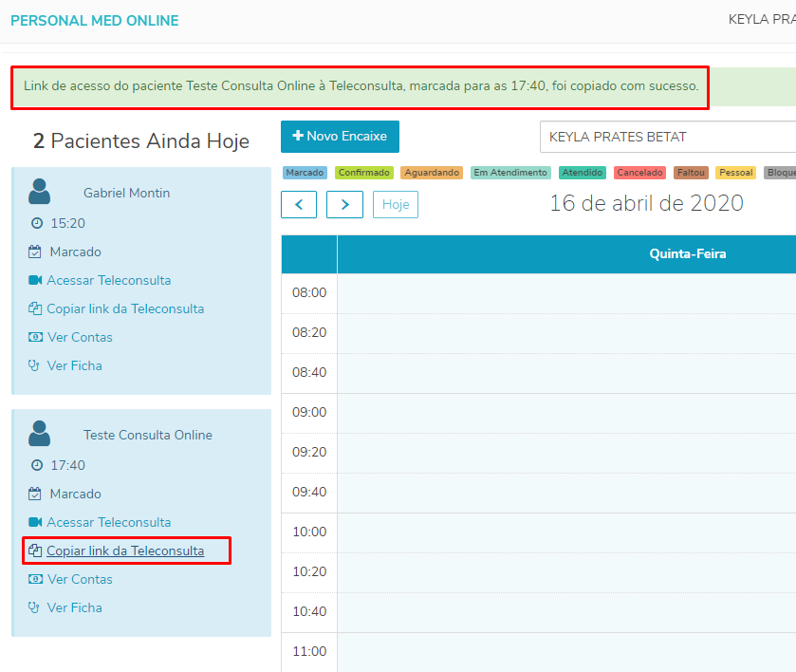Open the KEYLA PRATES BETAT professional selector

668,137
